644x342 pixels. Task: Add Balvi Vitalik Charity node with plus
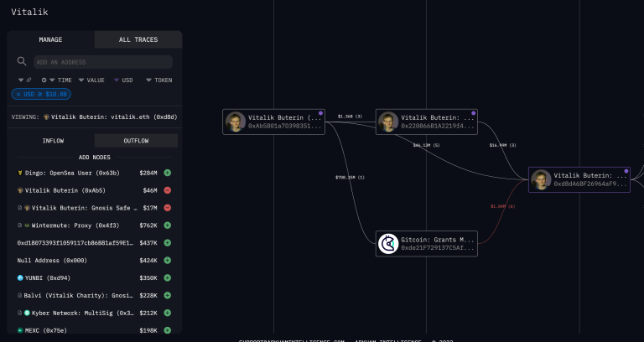tap(167, 296)
